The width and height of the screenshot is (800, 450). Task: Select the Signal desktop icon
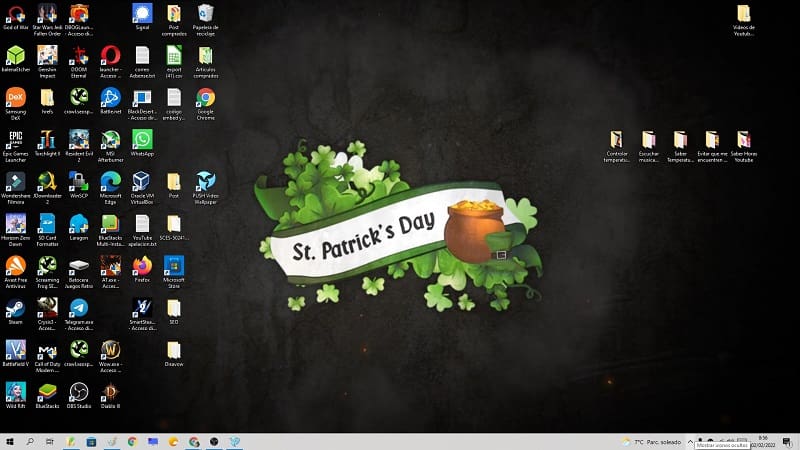142,18
